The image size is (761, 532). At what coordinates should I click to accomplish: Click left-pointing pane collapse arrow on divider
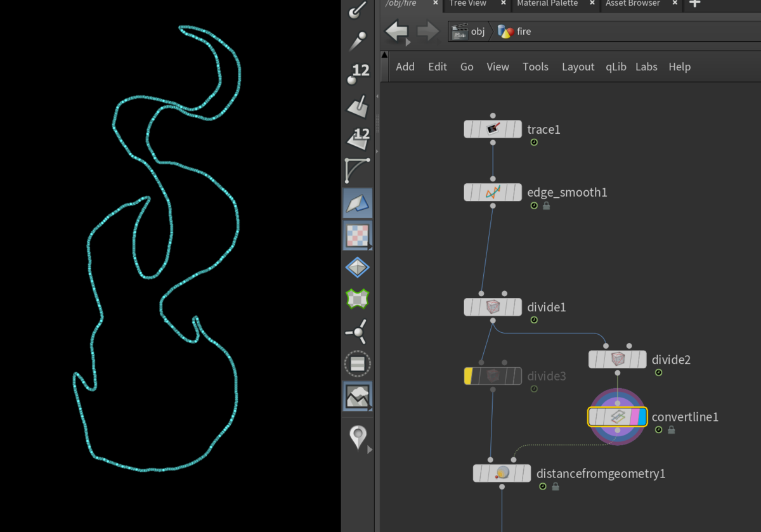click(x=377, y=96)
